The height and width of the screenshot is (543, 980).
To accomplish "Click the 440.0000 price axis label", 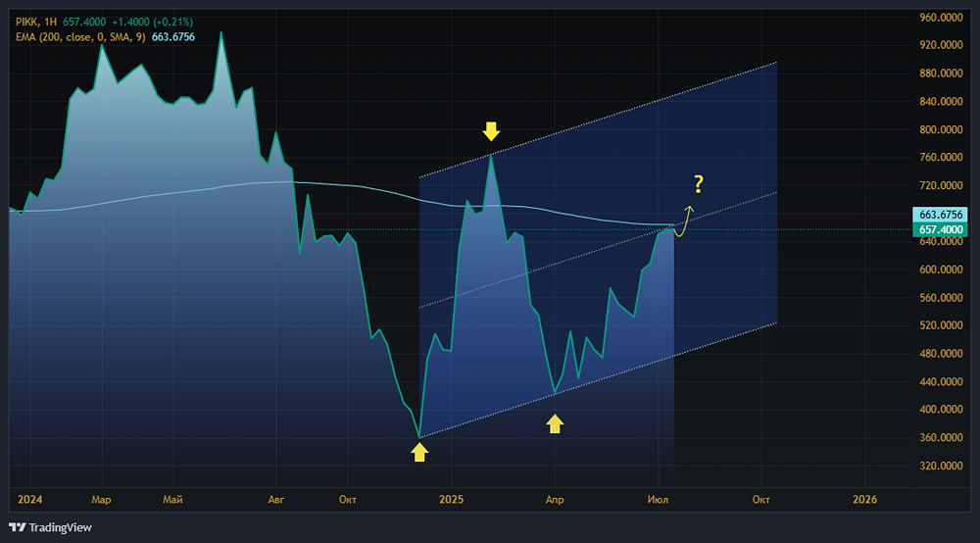I will tap(941, 381).
